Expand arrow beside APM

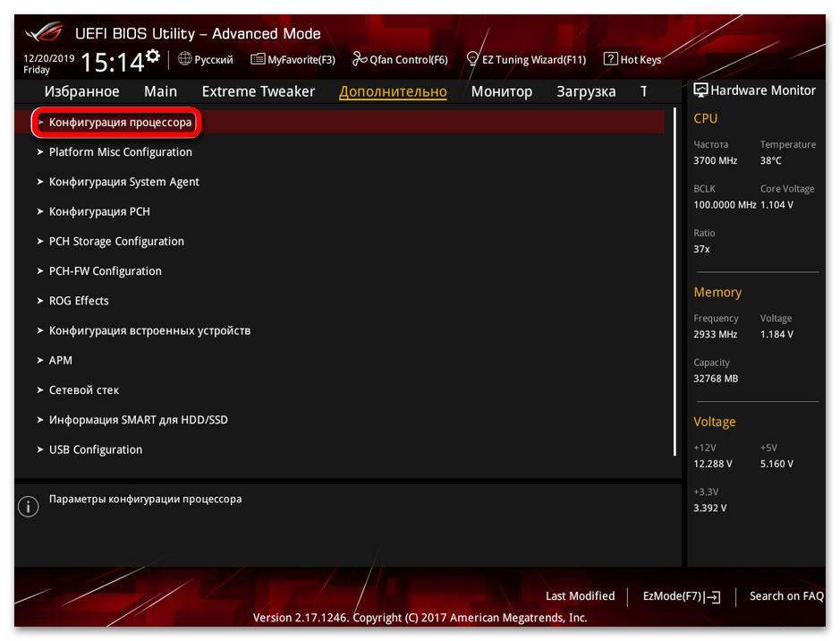coord(39,360)
